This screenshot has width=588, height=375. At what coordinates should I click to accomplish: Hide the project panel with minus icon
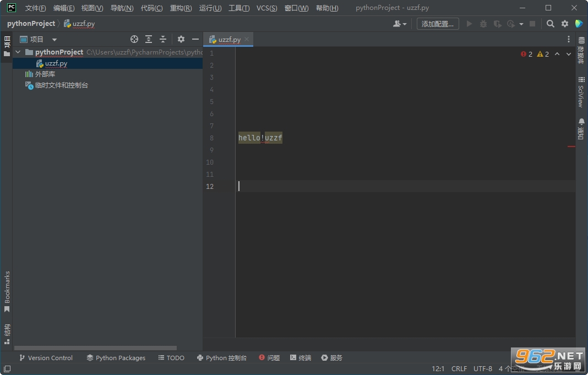click(195, 39)
